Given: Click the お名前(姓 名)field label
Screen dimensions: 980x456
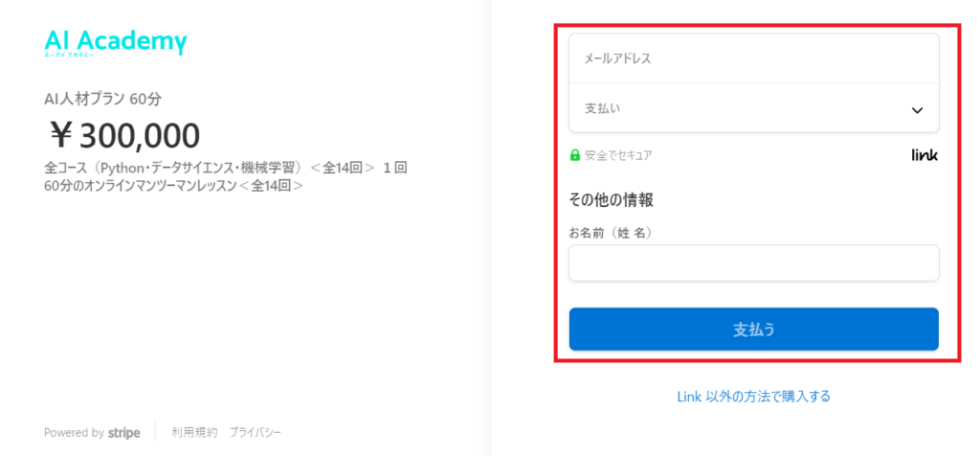Looking at the screenshot, I should click(x=611, y=234).
